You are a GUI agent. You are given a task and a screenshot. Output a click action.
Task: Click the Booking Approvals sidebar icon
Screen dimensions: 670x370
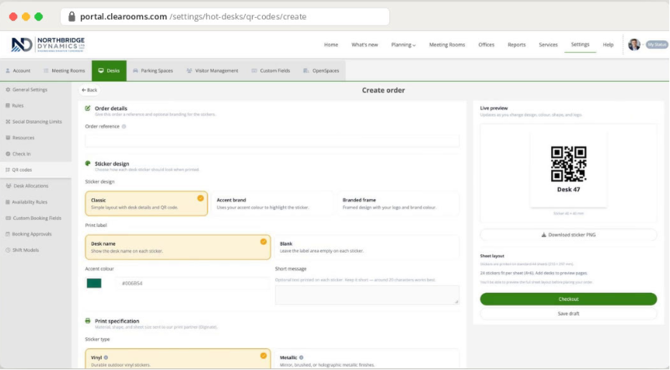click(x=8, y=234)
